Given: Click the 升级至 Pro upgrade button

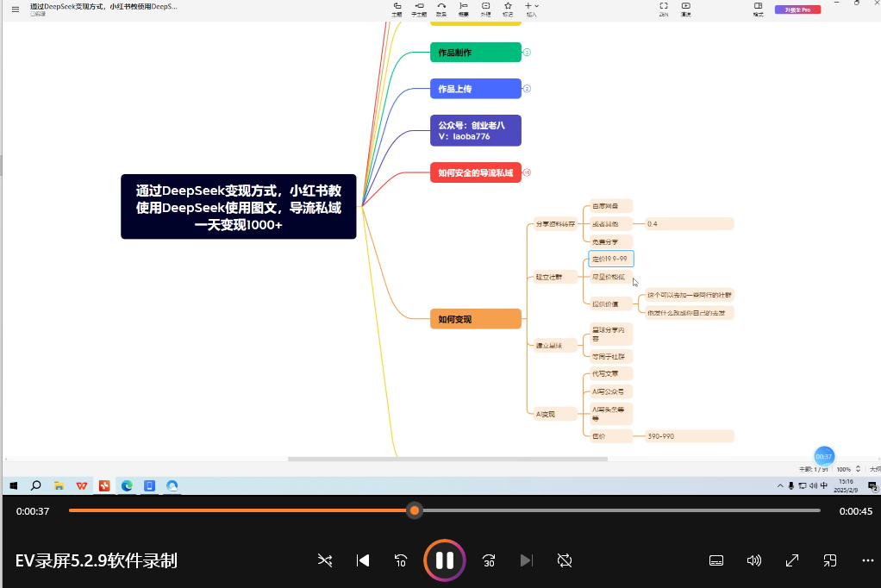Looking at the screenshot, I should [x=797, y=9].
